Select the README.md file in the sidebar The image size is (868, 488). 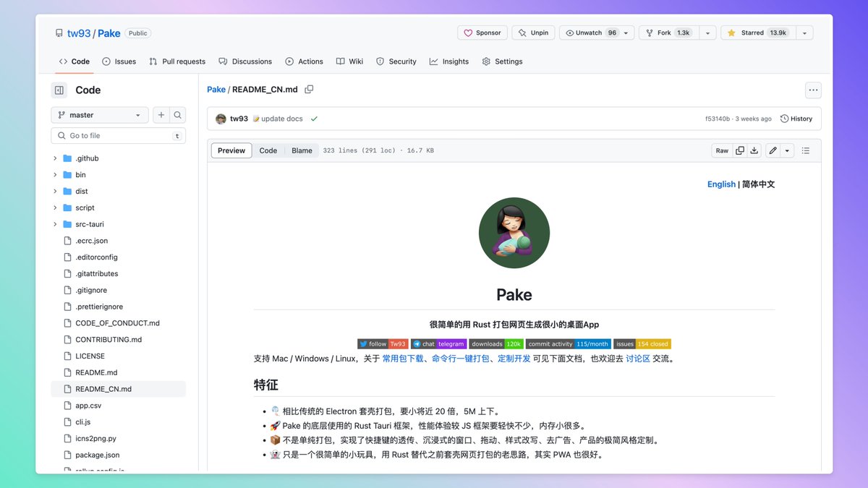click(x=95, y=372)
